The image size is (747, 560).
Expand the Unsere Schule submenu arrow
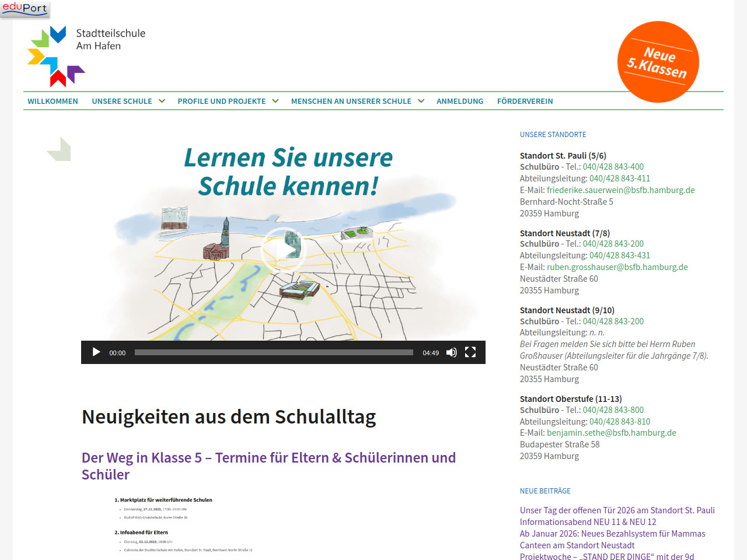click(162, 101)
